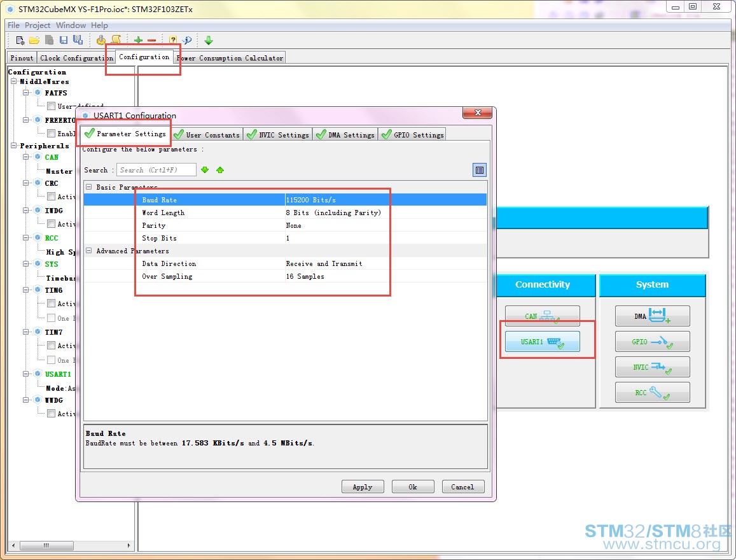Image resolution: width=736 pixels, height=560 pixels.
Task: Click the Save Project As icon
Action: click(78, 40)
